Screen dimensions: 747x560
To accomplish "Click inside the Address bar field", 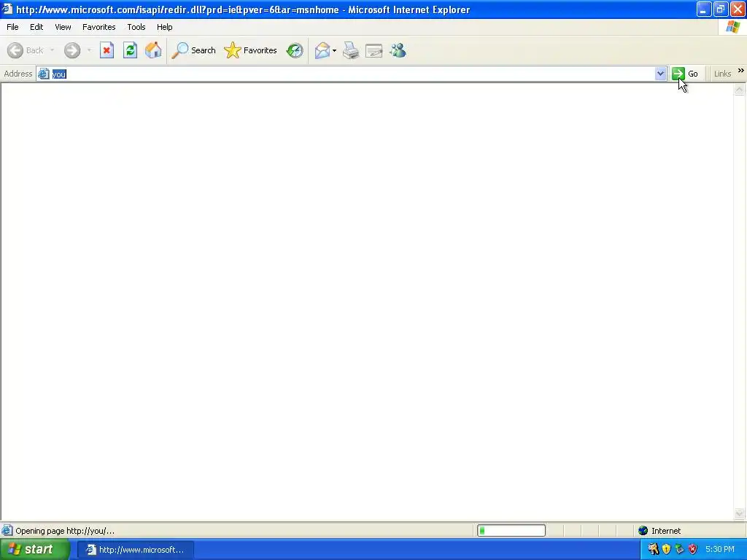I will tap(352, 74).
